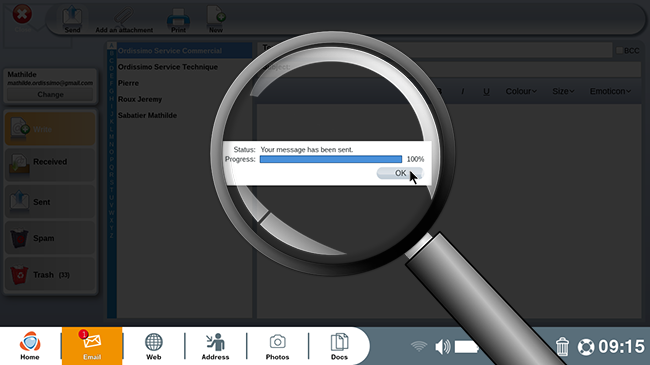Jump to letter Z in alphabet index
Image resolution: width=650 pixels, height=365 pixels.
[111, 235]
